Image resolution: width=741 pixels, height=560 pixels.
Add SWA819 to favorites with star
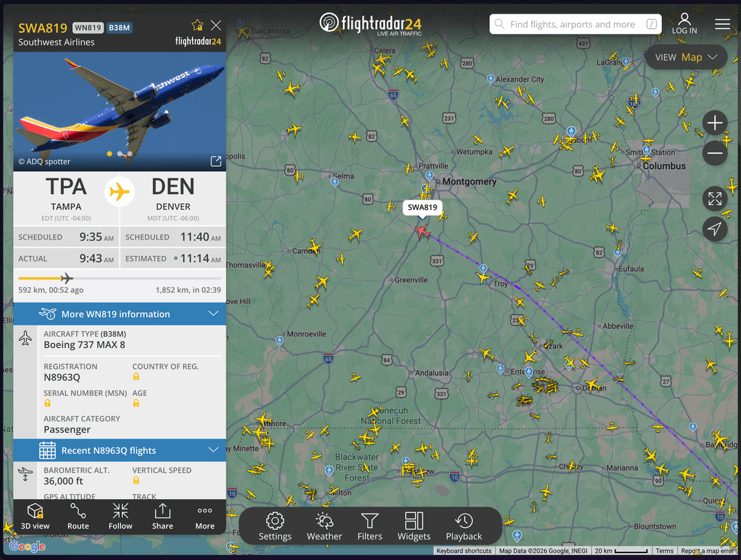(x=197, y=25)
